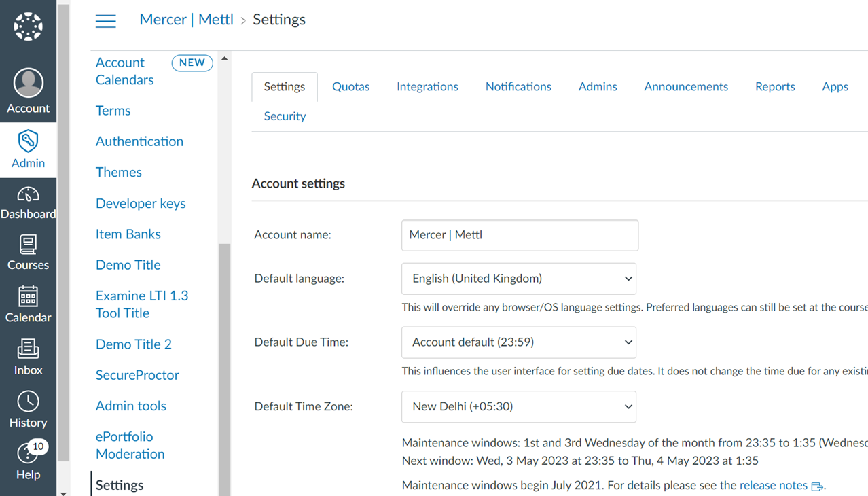Switch to the Quotas tab
Image resolution: width=868 pixels, height=496 pixels.
click(x=351, y=87)
